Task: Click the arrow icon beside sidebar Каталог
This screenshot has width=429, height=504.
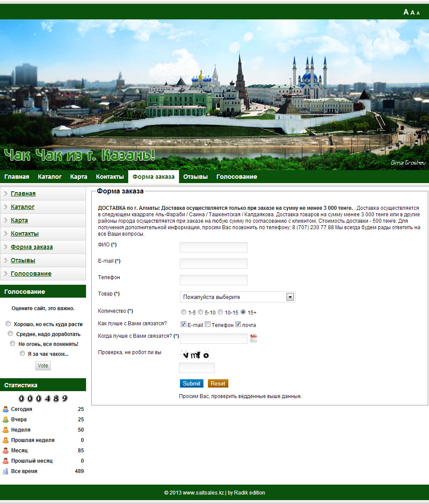Action: [x=5, y=207]
